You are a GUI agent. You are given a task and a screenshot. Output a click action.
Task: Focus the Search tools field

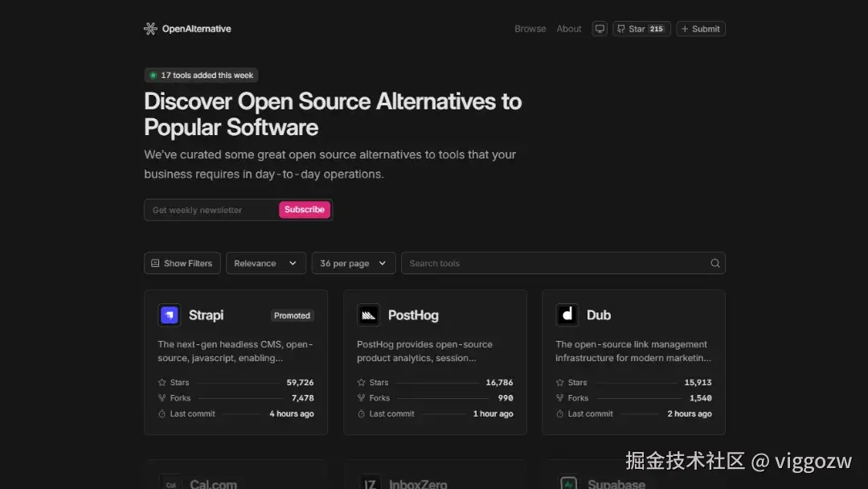tap(563, 263)
